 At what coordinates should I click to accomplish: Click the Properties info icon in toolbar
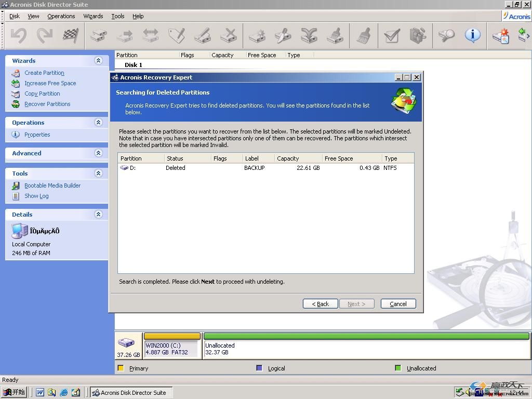[472, 35]
